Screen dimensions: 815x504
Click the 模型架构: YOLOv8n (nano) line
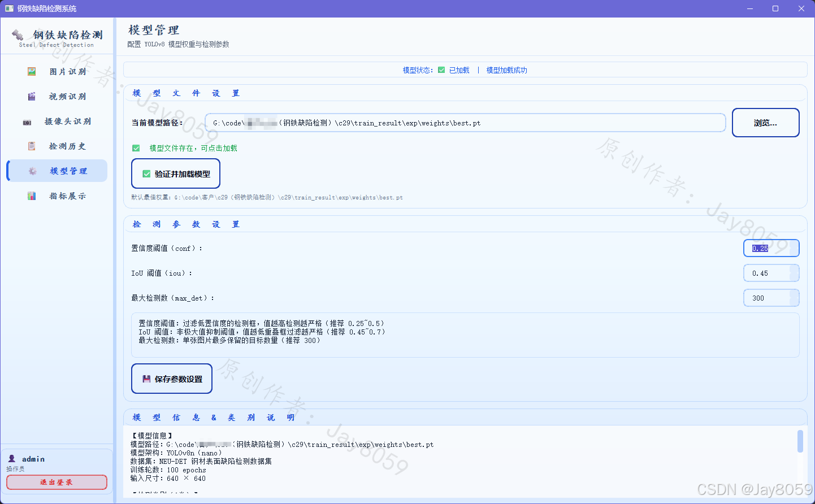pyautogui.click(x=176, y=453)
